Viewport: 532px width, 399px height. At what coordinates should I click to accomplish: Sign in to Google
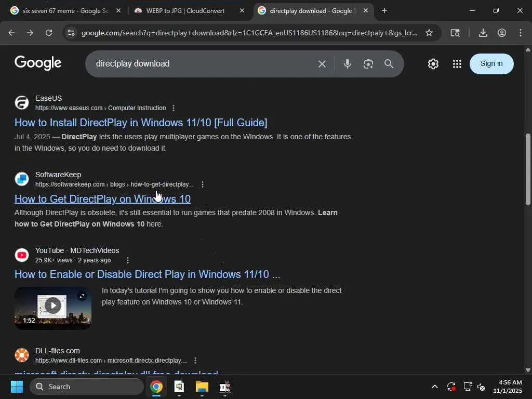(491, 64)
